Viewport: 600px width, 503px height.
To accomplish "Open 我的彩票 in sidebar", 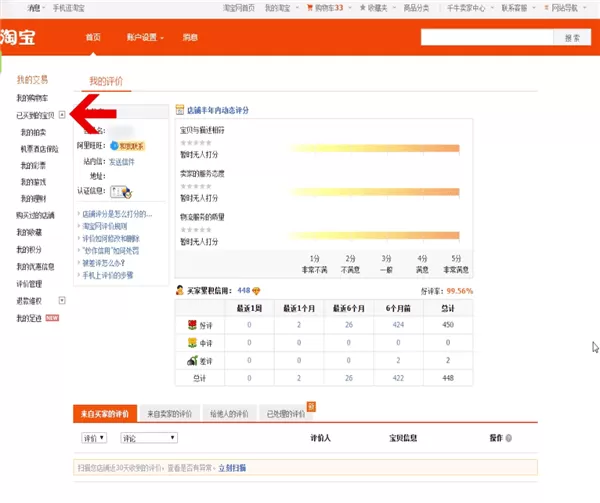I will [x=33, y=165].
